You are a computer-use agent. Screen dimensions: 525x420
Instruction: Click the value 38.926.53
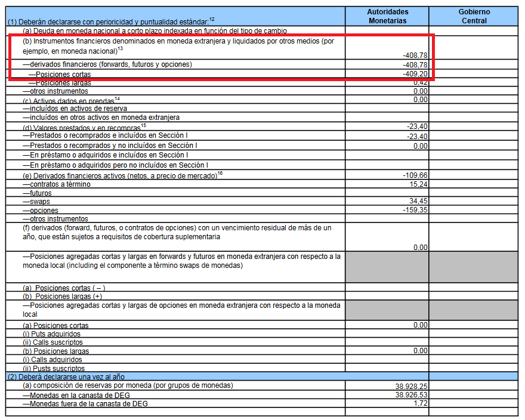[x=412, y=395]
